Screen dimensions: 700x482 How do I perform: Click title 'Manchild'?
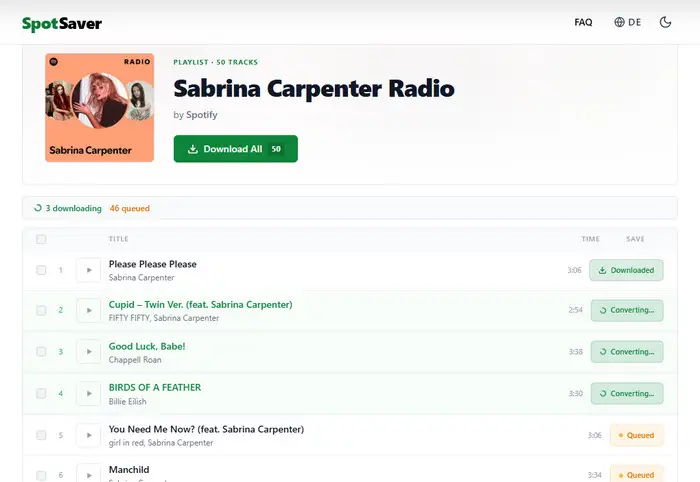pos(129,470)
